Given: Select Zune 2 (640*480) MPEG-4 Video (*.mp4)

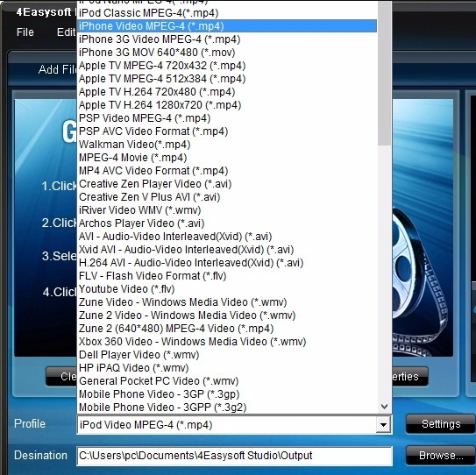Looking at the screenshot, I should pos(227,329).
